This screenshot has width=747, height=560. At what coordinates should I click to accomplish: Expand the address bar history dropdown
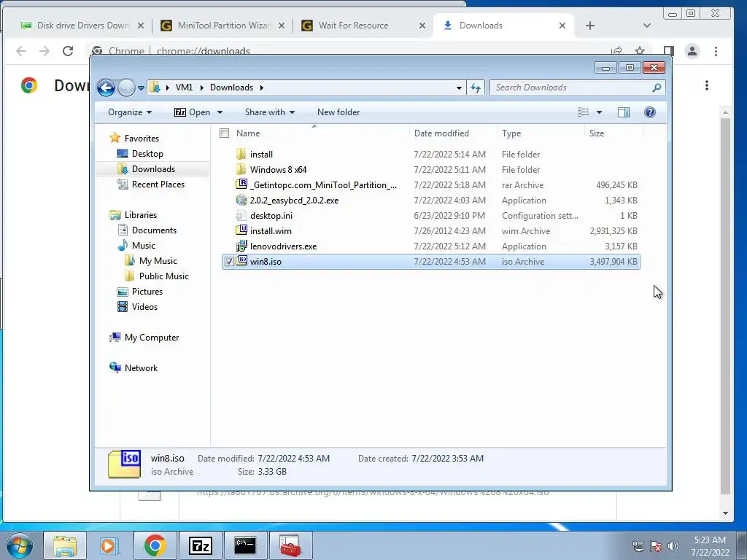tap(459, 87)
